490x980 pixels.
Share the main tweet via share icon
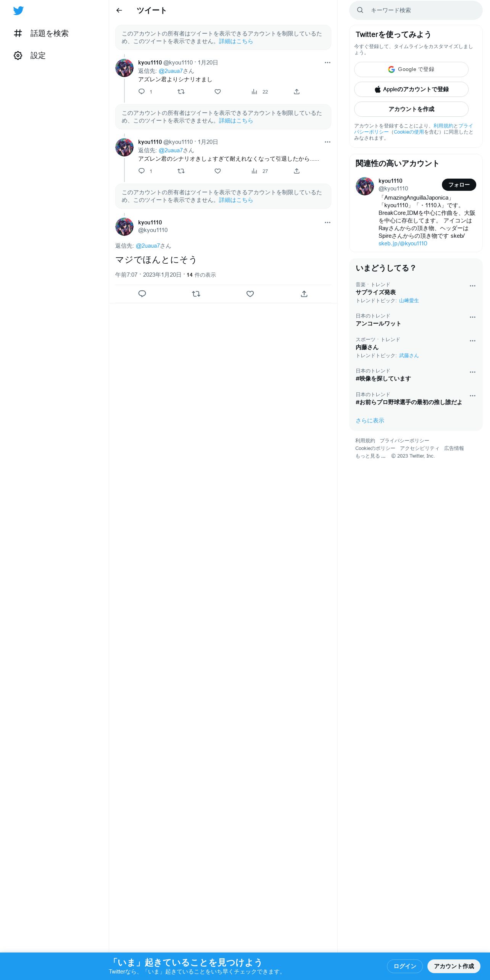pyautogui.click(x=304, y=293)
